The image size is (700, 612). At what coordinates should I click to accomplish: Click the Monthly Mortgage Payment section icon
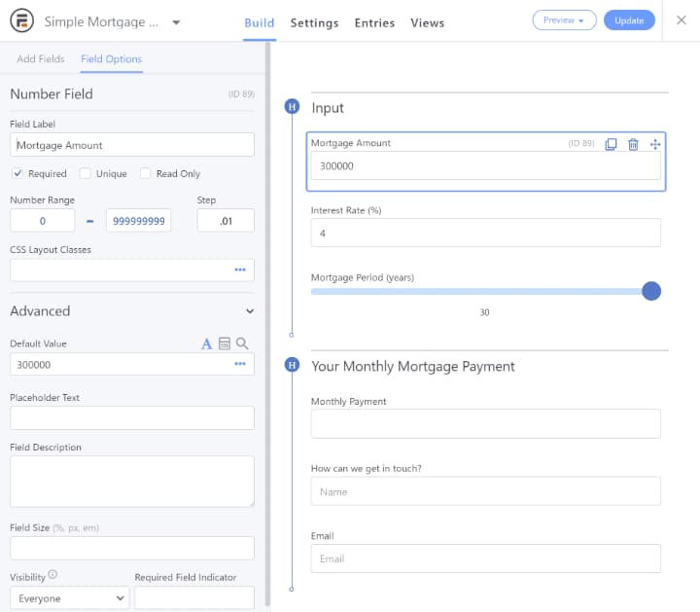tap(292, 365)
